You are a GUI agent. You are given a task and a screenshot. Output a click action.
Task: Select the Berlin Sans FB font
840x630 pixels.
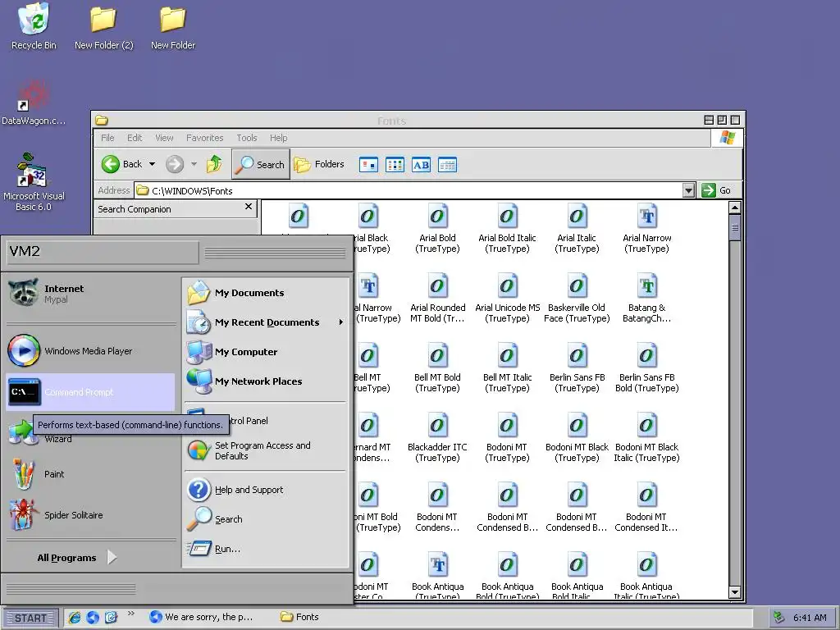pyautogui.click(x=577, y=367)
